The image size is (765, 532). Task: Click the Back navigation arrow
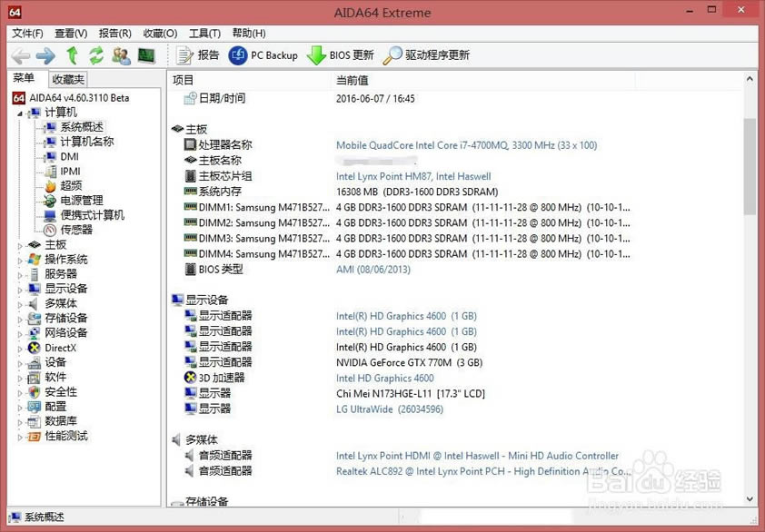(x=21, y=55)
